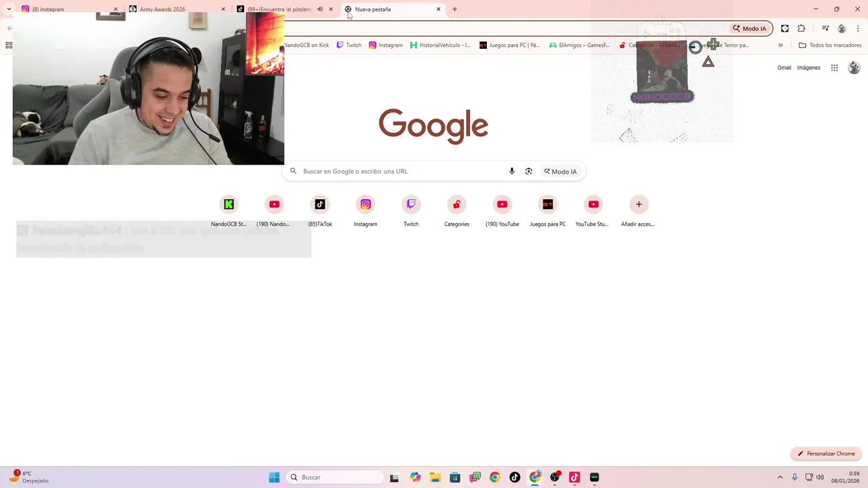868x488 pixels.
Task: Open Microsoft Store from taskbar
Action: [455, 477]
